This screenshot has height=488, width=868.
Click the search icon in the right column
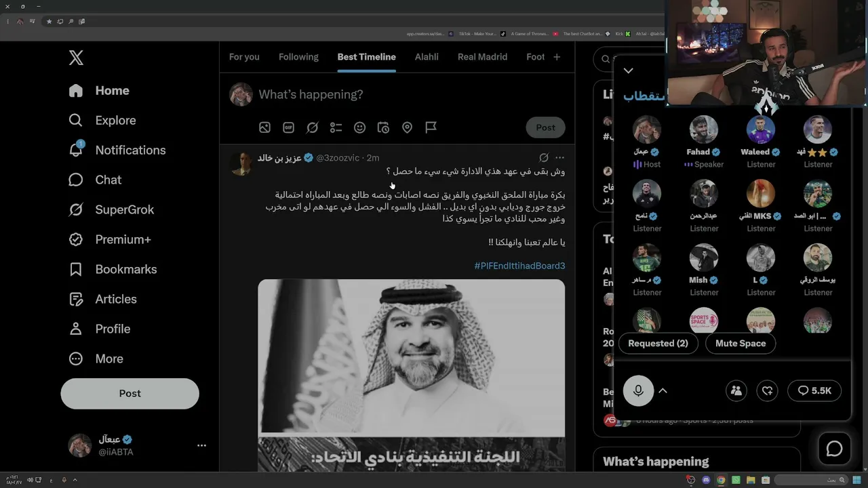pos(606,60)
